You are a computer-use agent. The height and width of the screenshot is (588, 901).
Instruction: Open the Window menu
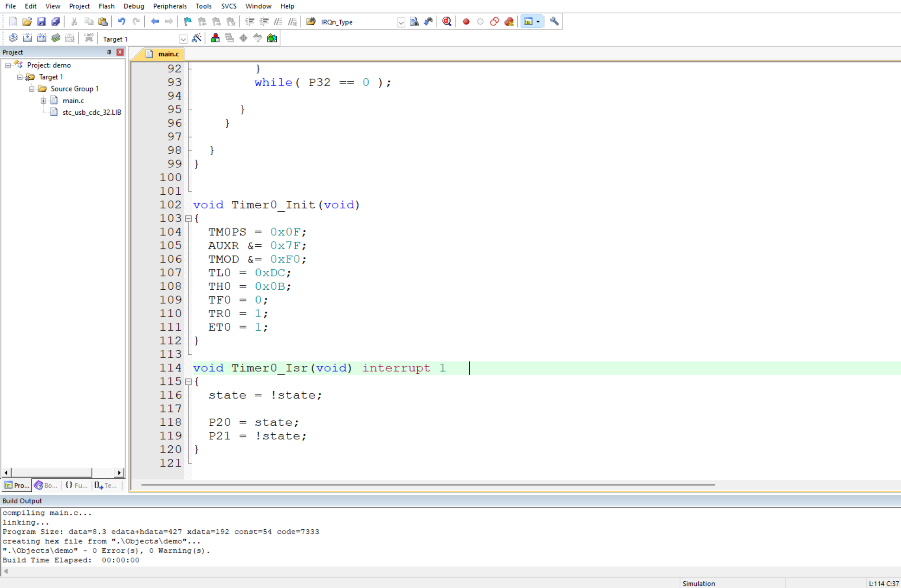[x=258, y=6]
